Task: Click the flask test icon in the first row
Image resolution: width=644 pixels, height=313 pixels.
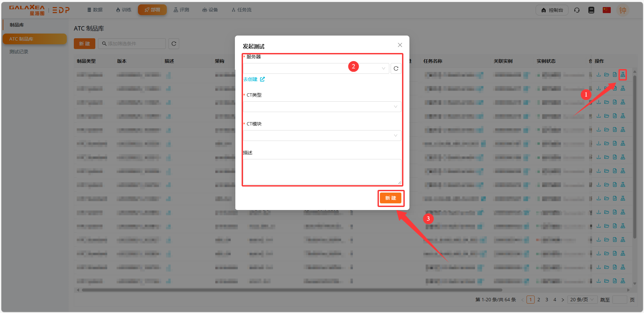Action: coord(623,74)
